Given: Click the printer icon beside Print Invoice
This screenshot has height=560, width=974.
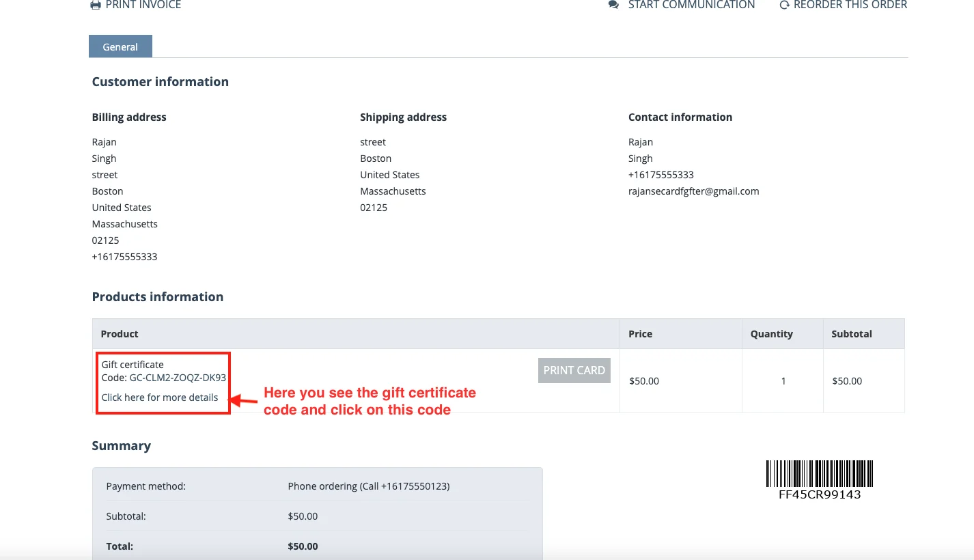Looking at the screenshot, I should 96,5.
